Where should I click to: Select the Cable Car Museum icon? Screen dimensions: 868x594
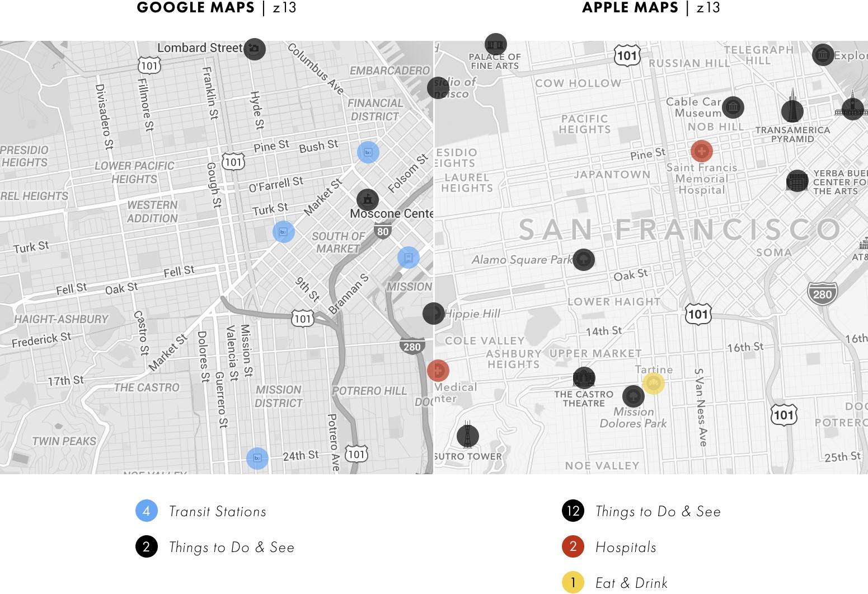[x=733, y=106]
